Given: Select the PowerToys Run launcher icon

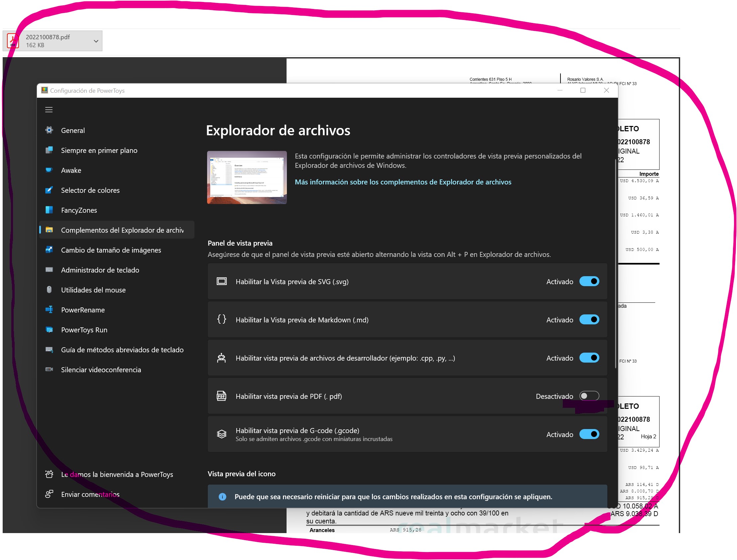Looking at the screenshot, I should [49, 330].
